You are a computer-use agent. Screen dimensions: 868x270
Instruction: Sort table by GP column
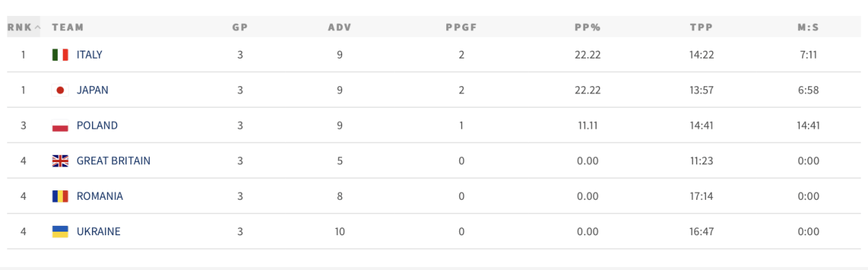pyautogui.click(x=240, y=28)
